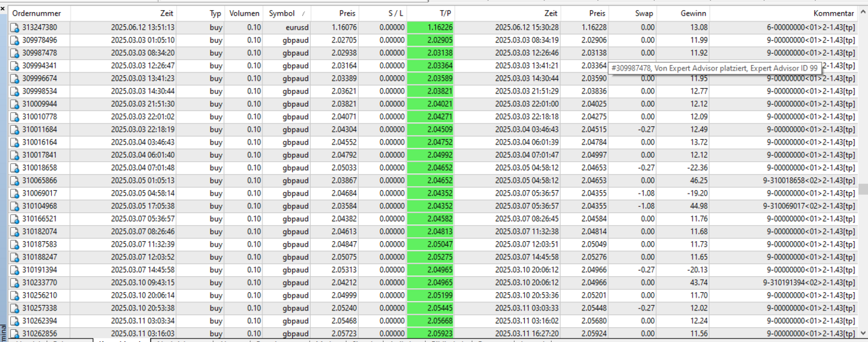868x342 pixels.
Task: Select icon beside order 310191394
Action: (15, 270)
